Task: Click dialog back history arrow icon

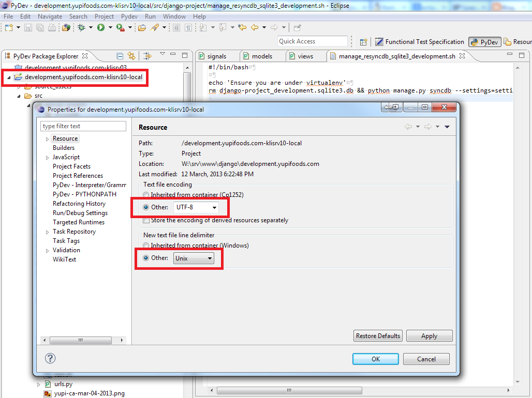Action: pos(408,127)
